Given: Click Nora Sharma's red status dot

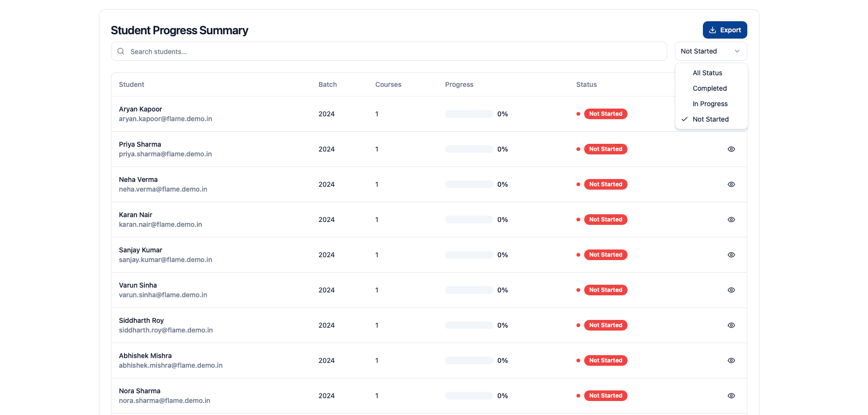Looking at the screenshot, I should point(578,396).
